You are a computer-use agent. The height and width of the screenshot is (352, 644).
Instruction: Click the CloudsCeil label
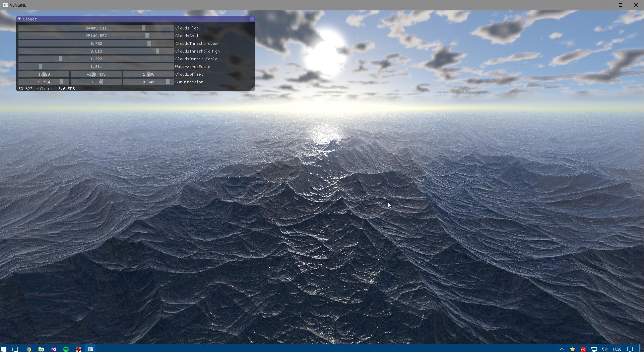[187, 36]
